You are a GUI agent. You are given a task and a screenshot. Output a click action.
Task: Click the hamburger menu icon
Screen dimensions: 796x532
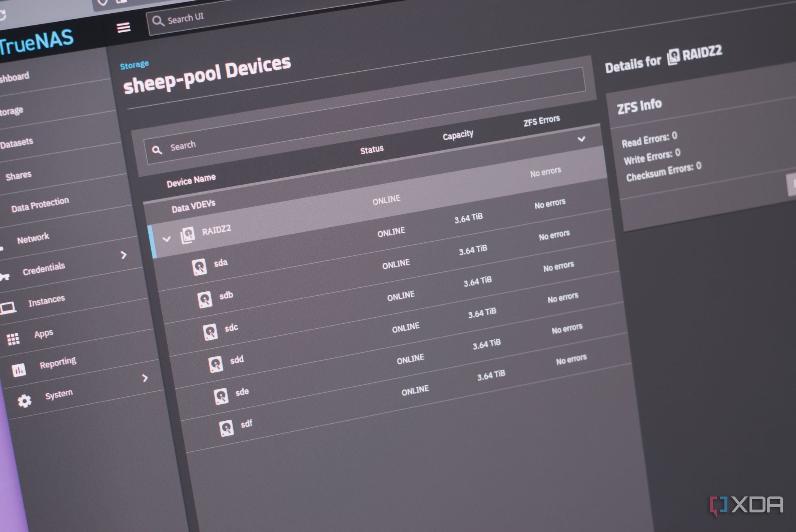[x=124, y=27]
